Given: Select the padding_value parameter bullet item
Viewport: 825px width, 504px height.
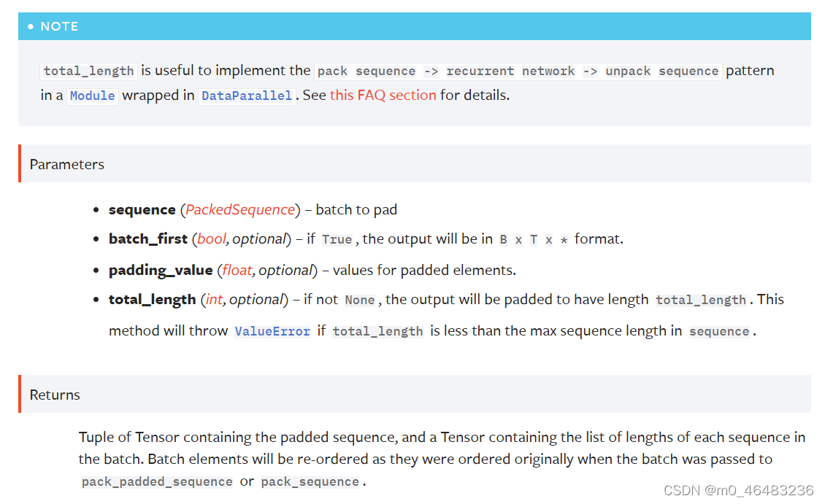Looking at the screenshot, I should pos(312,270).
